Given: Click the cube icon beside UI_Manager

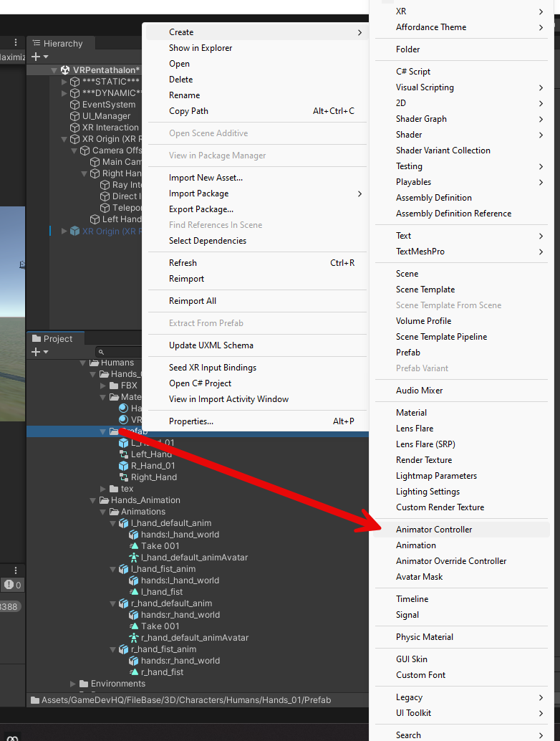Looking at the screenshot, I should (74, 116).
